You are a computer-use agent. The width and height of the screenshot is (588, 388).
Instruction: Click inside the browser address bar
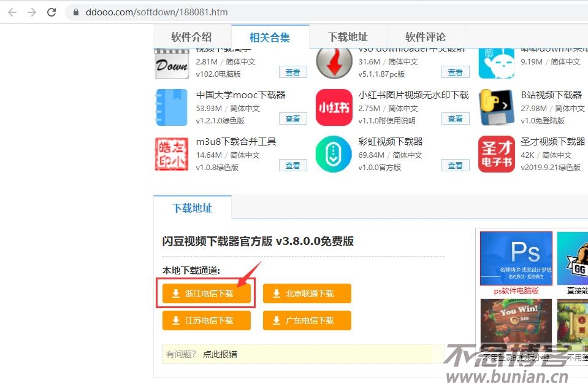[x=184, y=12]
